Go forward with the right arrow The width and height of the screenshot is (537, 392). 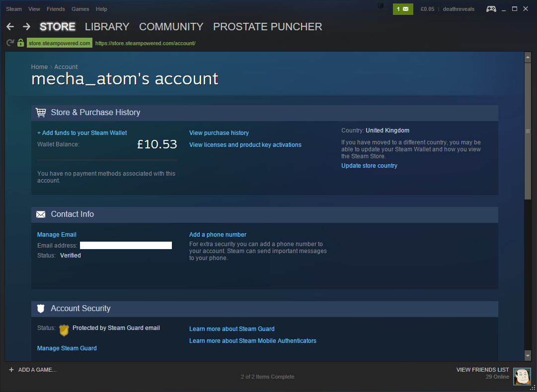click(26, 27)
